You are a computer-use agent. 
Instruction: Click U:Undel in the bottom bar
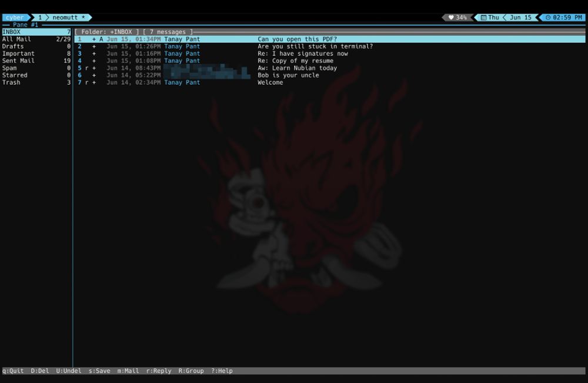click(x=69, y=371)
